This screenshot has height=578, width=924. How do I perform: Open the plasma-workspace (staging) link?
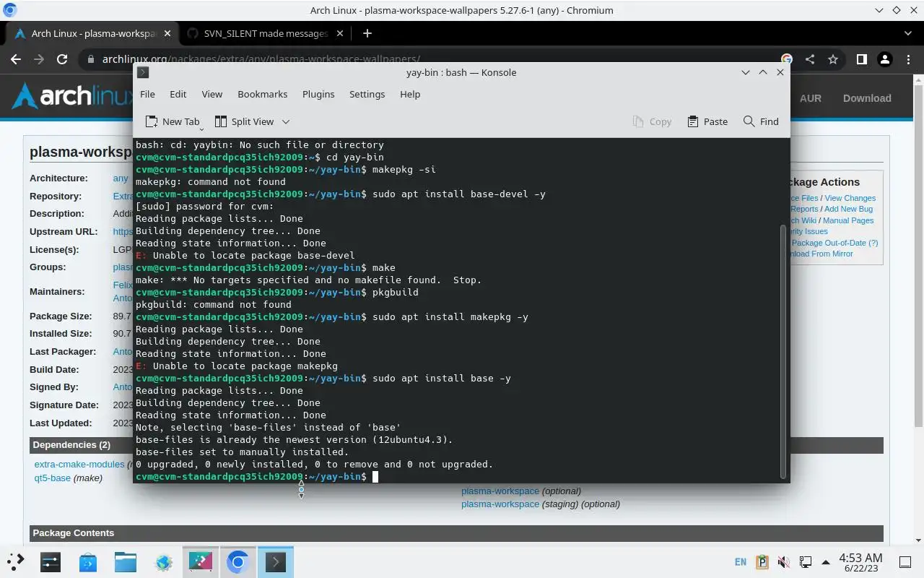click(500, 504)
